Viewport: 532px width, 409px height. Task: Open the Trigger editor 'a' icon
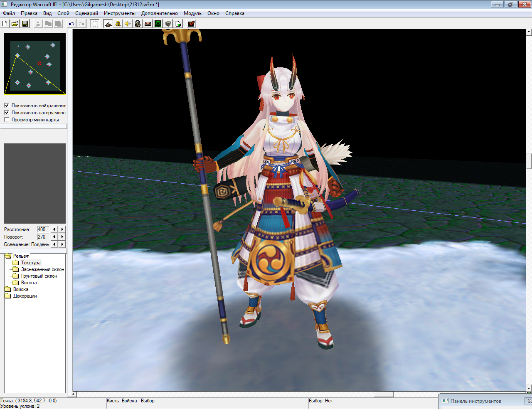pyautogui.click(x=118, y=24)
